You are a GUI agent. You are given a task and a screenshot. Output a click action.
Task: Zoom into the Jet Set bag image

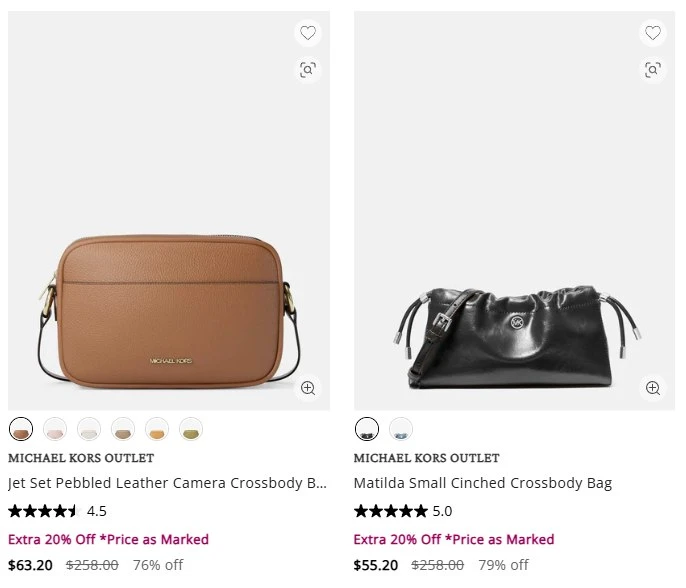pos(308,388)
